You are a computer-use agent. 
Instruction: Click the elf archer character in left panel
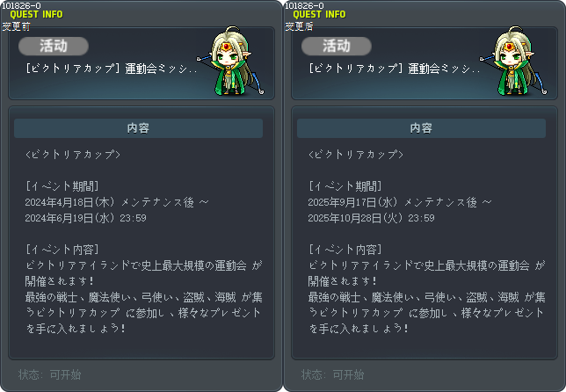(230, 61)
